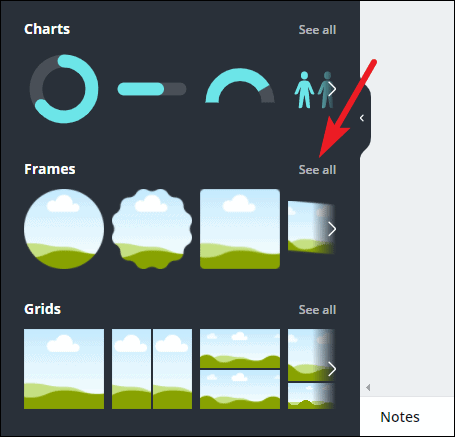The height and width of the screenshot is (437, 455).
Task: View all Grids via See all
Action: point(317,310)
